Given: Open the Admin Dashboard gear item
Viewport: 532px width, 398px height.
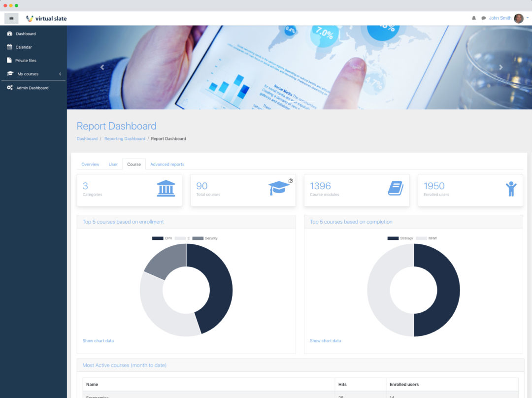Looking at the screenshot, I should [32, 88].
